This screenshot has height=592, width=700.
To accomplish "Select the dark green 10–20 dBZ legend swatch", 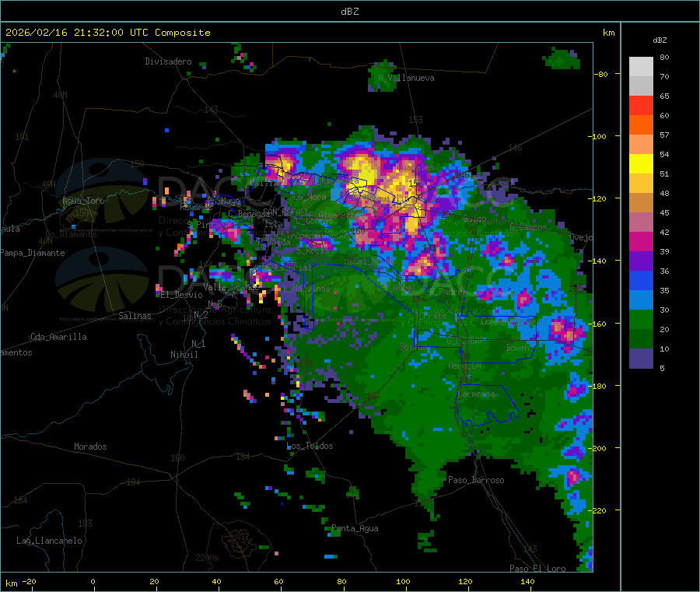I will 641,339.
